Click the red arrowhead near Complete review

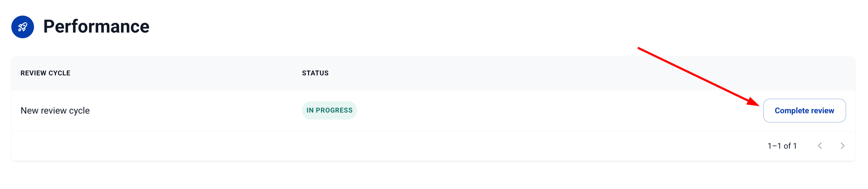(753, 102)
